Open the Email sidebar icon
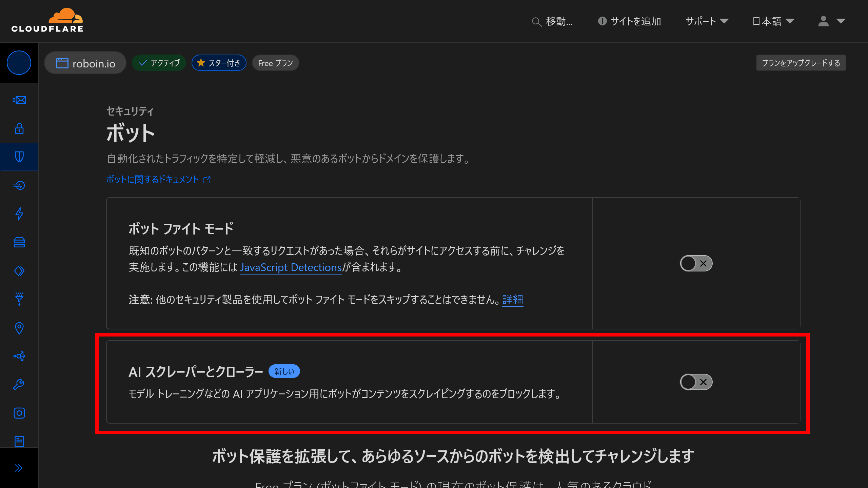 (19, 100)
